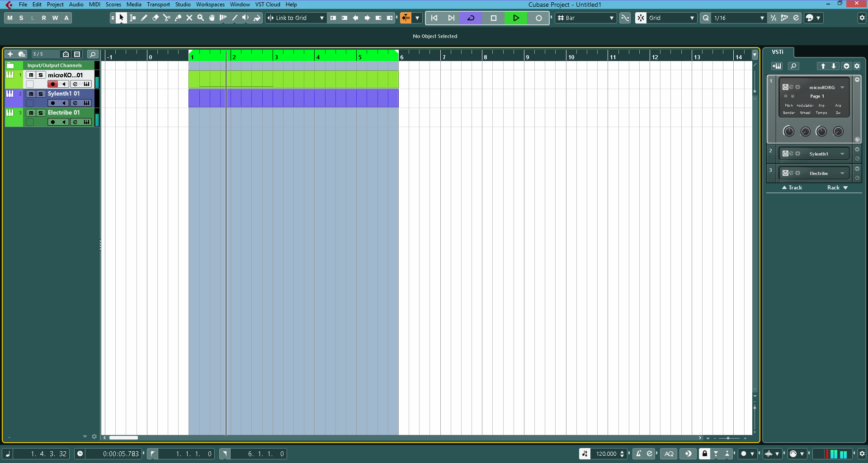This screenshot has width=868, height=463.
Task: Select the Play speaker tool
Action: coord(246,18)
